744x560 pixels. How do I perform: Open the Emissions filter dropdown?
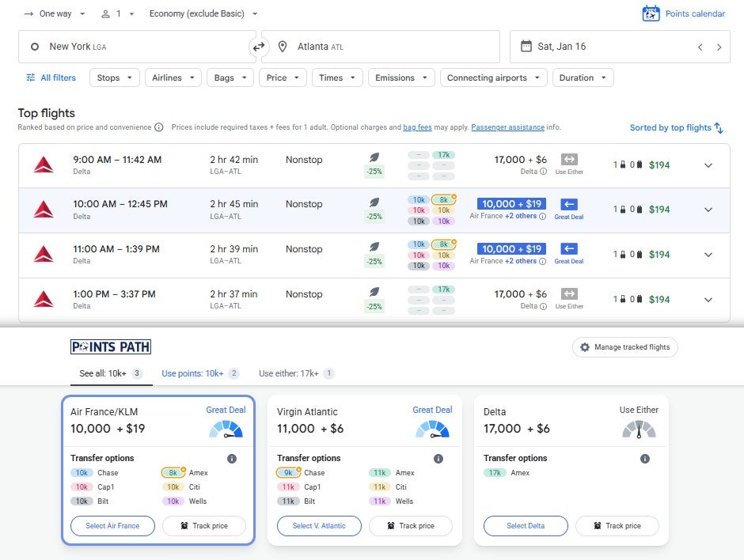coord(401,78)
